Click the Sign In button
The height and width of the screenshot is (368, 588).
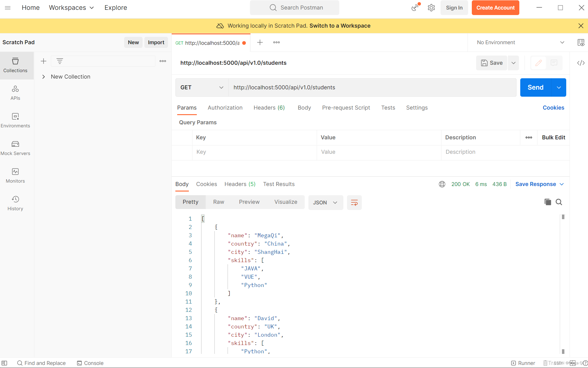click(x=454, y=8)
